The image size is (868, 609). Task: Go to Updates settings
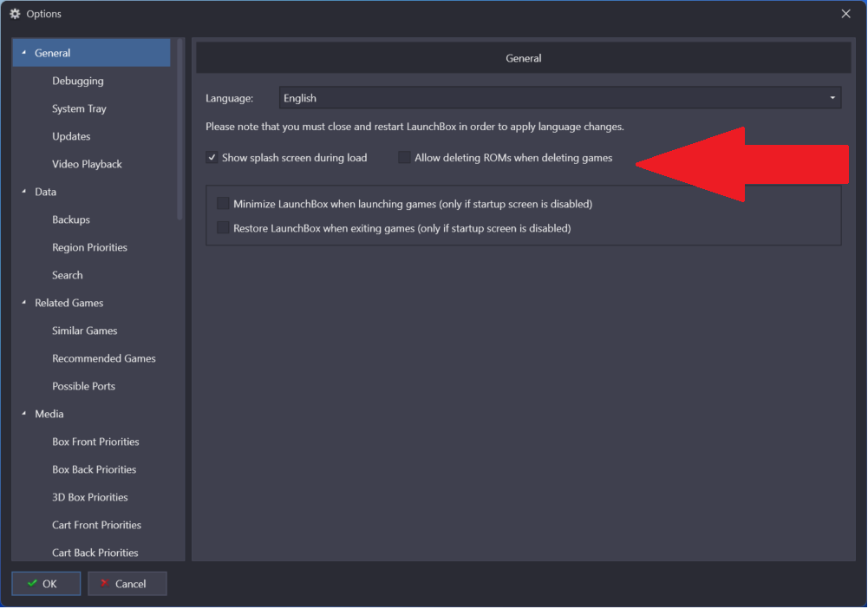[71, 136]
